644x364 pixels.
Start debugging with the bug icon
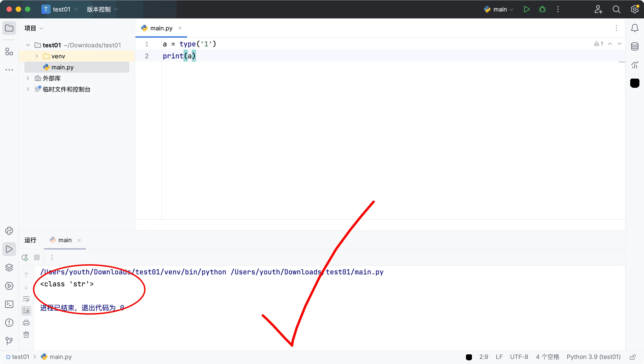(x=542, y=9)
